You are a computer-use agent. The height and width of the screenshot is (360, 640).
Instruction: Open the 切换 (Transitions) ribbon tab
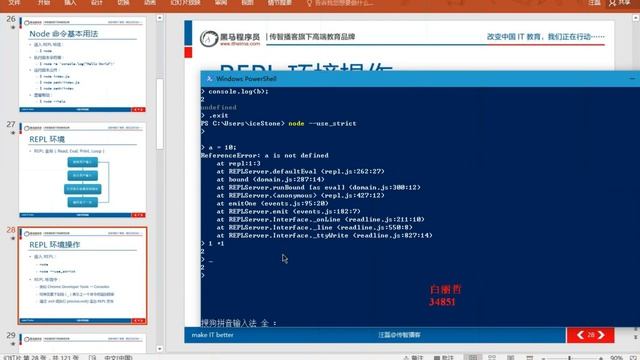click(x=123, y=2)
